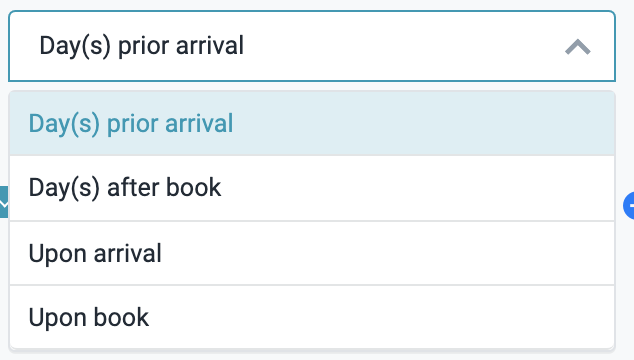Click the blue circular button at right edge
Image resolution: width=634 pixels, height=360 pixels.
pos(629,206)
